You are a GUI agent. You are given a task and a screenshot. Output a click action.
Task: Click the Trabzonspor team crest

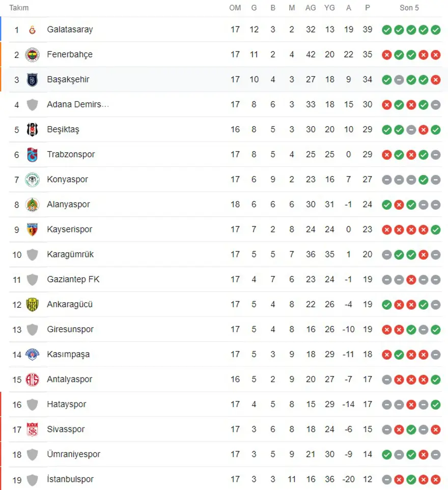click(x=33, y=154)
